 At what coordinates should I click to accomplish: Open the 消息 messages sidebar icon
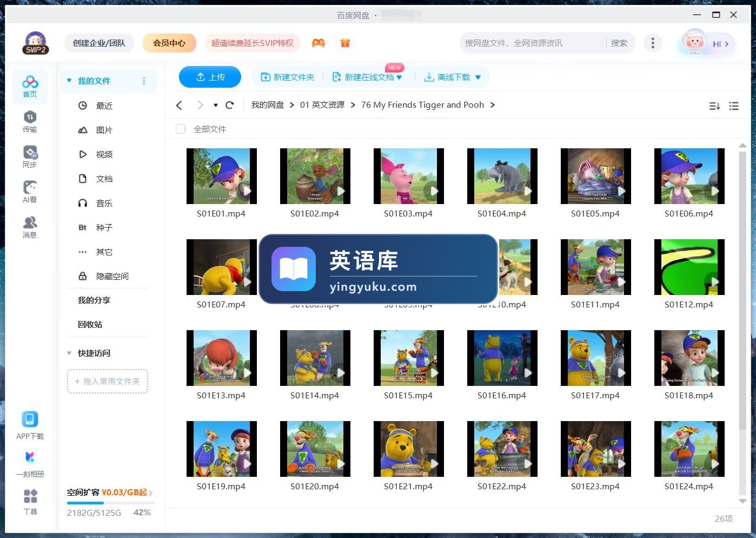click(30, 227)
